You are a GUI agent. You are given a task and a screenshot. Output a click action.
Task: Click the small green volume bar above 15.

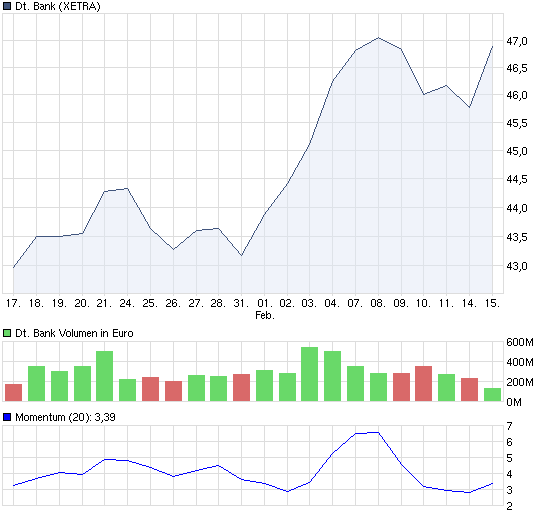pyautogui.click(x=493, y=395)
